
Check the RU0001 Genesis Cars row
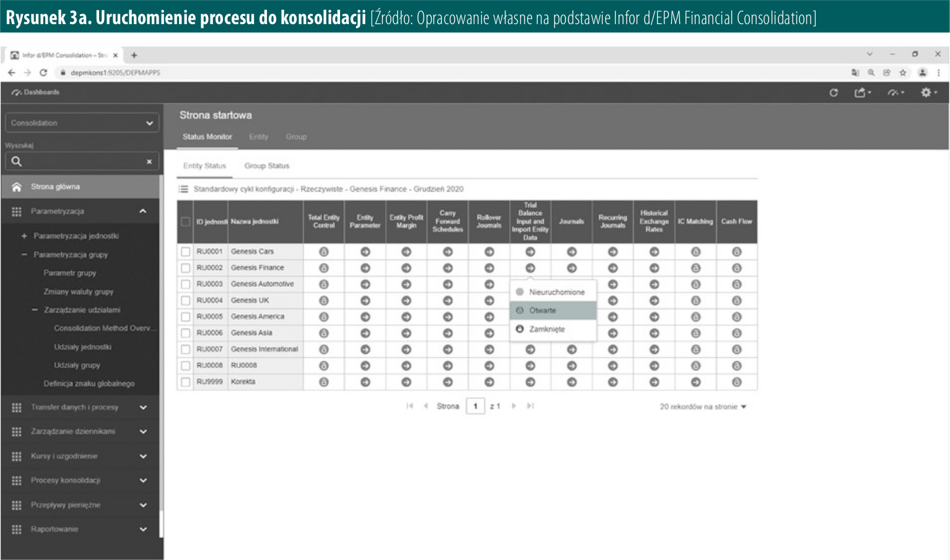185,252
